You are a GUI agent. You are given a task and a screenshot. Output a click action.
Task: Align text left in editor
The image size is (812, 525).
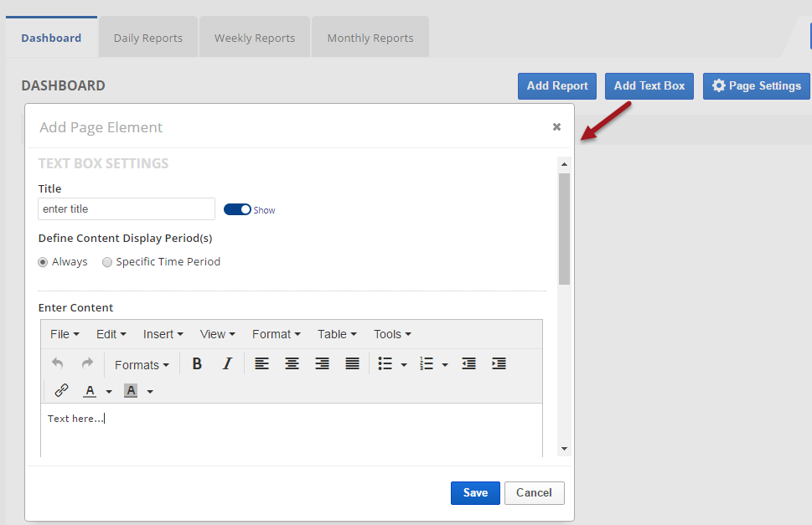[x=262, y=364]
